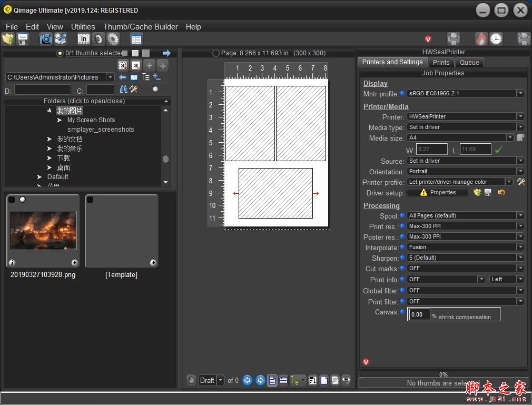Click the camera icon in the top toolbar

coord(46,39)
